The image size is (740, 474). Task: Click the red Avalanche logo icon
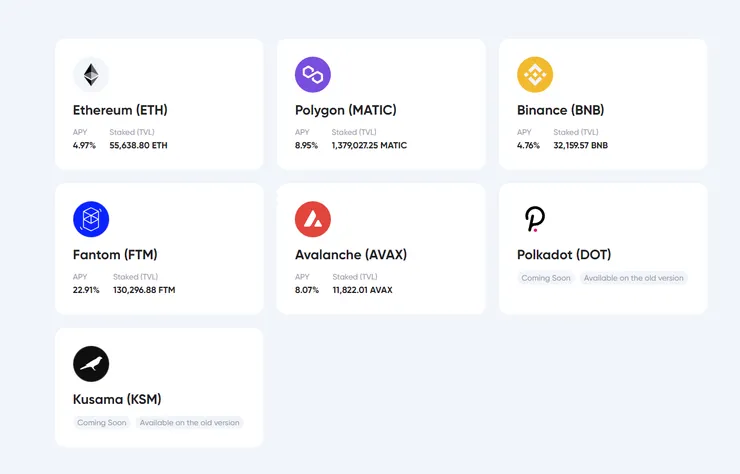313,219
